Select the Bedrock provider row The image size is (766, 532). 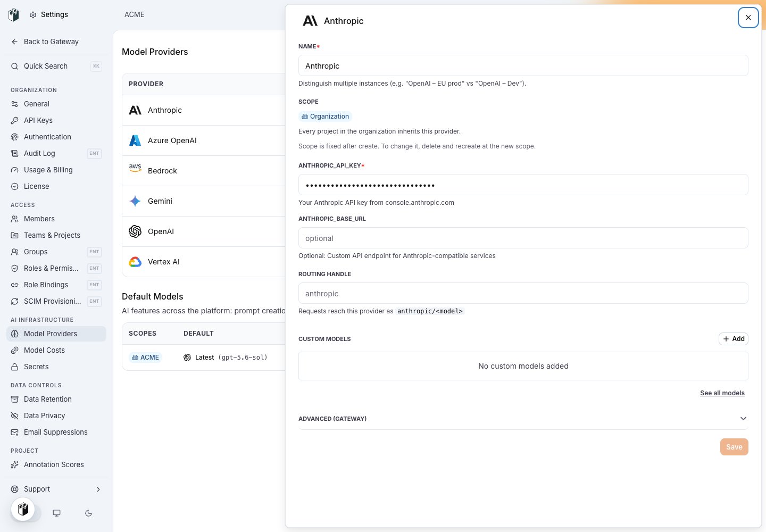coord(204,171)
